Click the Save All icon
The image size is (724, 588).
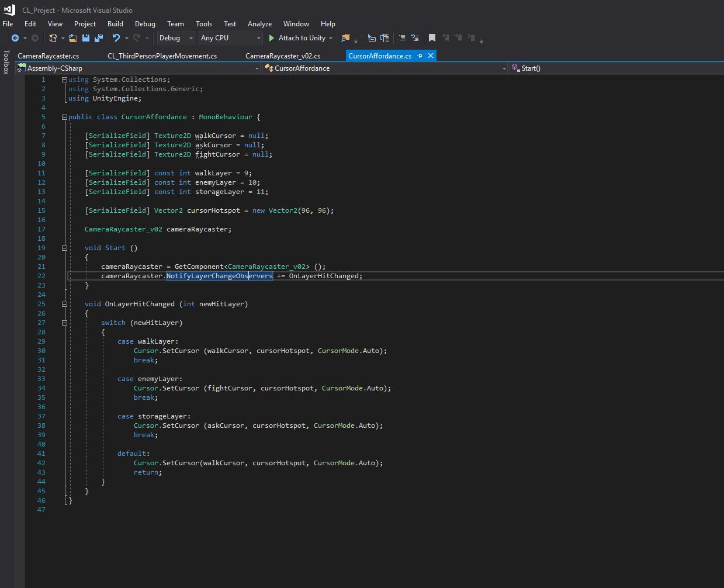(99, 38)
